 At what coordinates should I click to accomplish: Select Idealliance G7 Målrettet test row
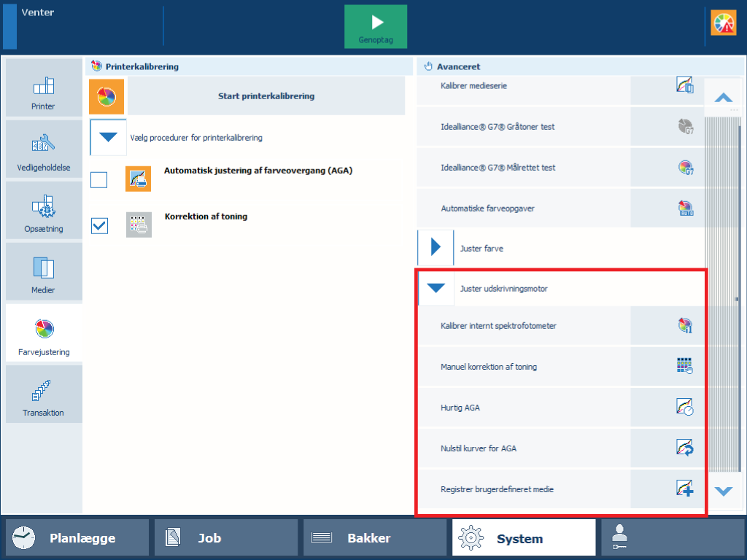(560, 168)
